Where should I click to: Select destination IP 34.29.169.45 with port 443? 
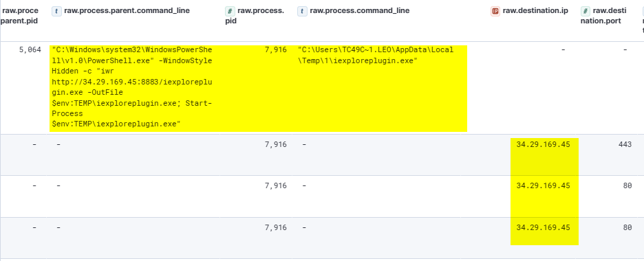tap(543, 144)
